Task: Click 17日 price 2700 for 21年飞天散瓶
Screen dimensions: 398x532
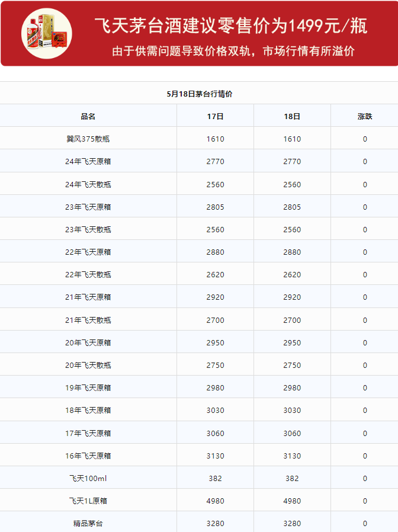Action: [x=215, y=321]
